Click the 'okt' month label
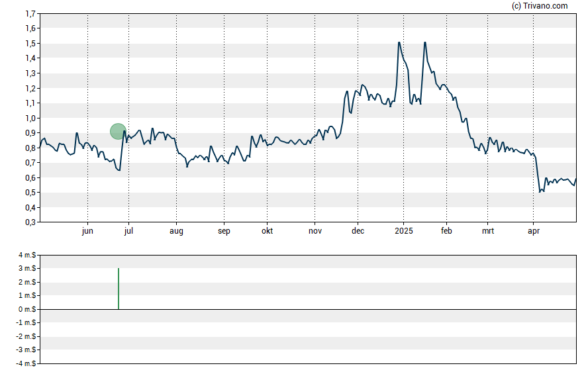This screenshot has width=588, height=374. coord(267,231)
